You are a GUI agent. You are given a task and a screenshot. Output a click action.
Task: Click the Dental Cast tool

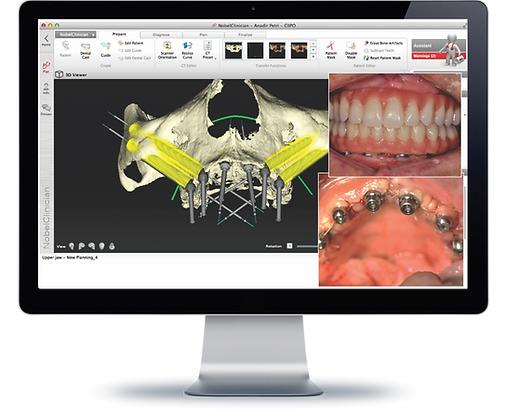tap(86, 51)
